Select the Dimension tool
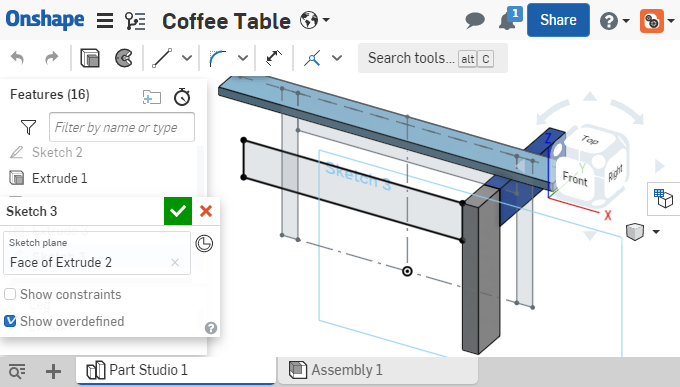 click(274, 58)
